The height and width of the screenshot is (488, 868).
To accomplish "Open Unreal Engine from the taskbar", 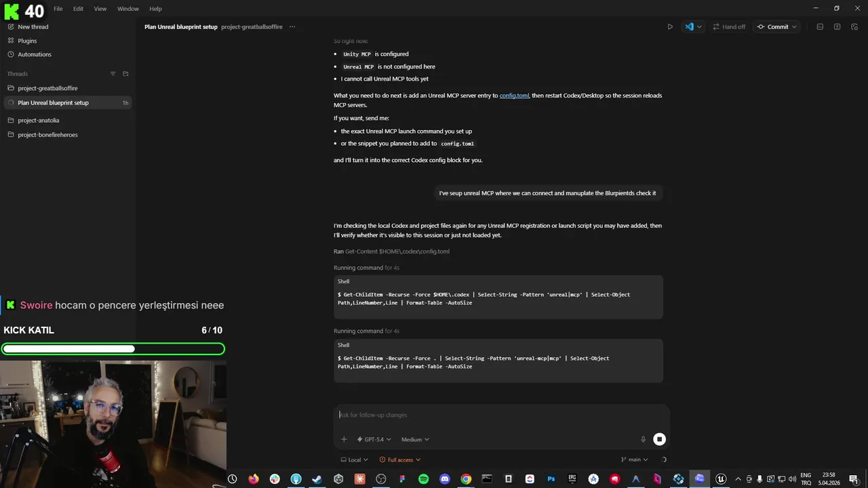I will (721, 479).
